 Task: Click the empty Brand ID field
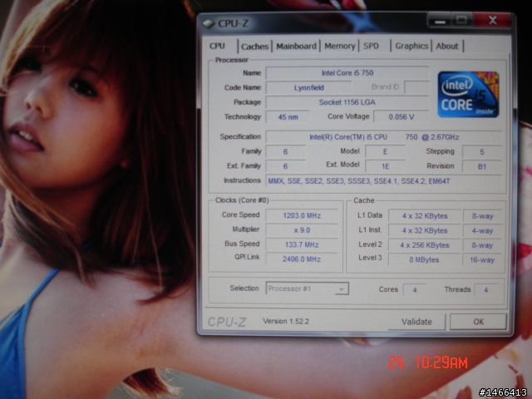point(416,87)
